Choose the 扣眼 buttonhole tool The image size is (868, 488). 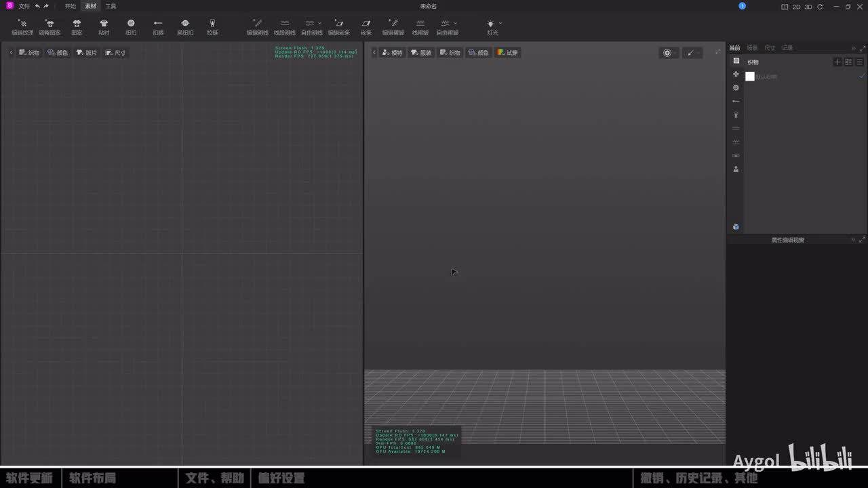[158, 27]
